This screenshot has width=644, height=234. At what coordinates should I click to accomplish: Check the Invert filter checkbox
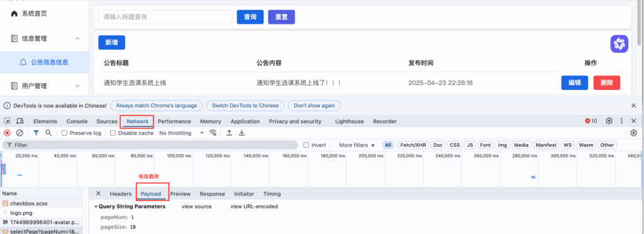(306, 145)
